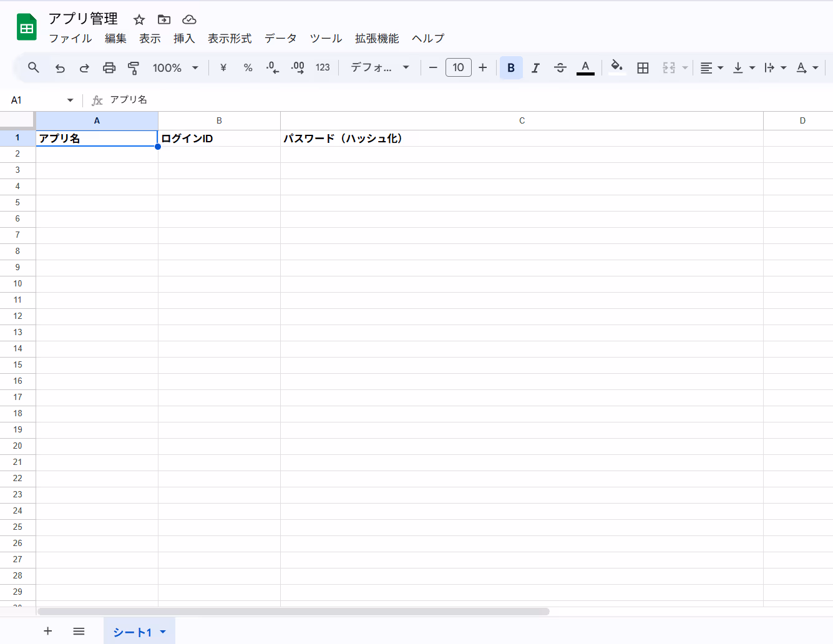Expand merge type dropdown arrow

click(x=684, y=67)
